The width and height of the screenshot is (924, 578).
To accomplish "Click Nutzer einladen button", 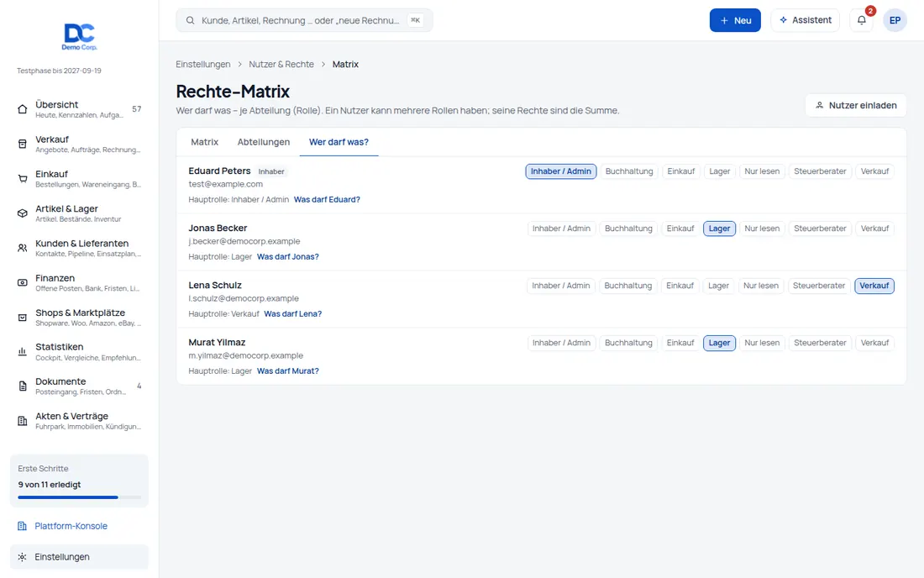I will click(856, 106).
